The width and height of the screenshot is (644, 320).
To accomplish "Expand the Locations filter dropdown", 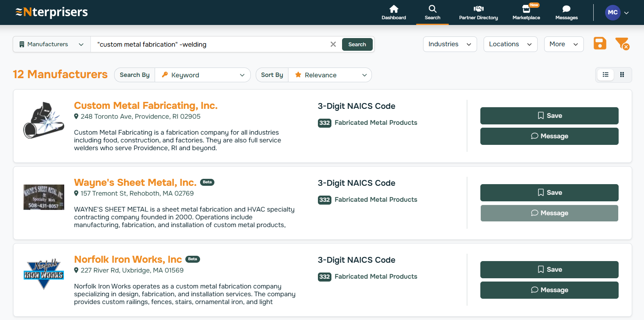I will coord(510,44).
